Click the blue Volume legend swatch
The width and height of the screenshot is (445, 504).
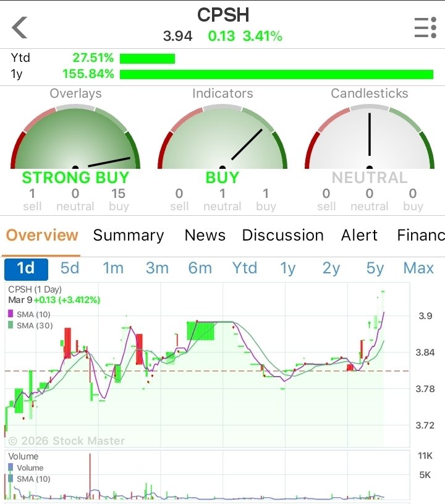(x=11, y=467)
